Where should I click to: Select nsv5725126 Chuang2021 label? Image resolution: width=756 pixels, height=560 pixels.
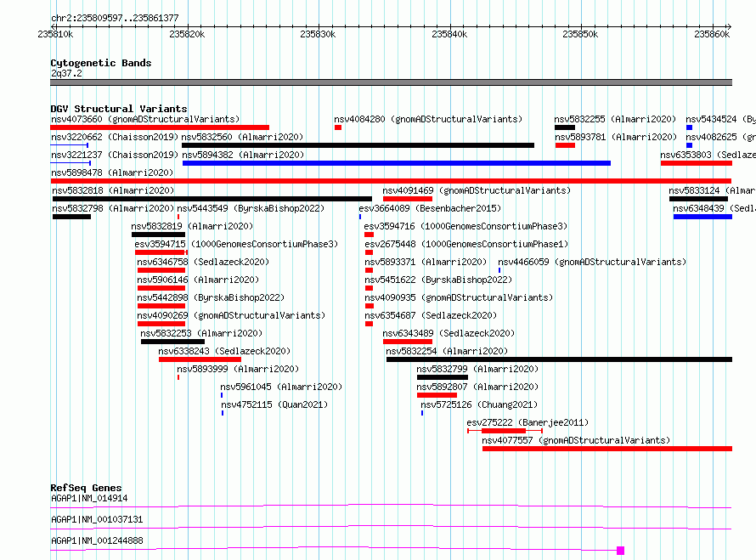tap(479, 404)
